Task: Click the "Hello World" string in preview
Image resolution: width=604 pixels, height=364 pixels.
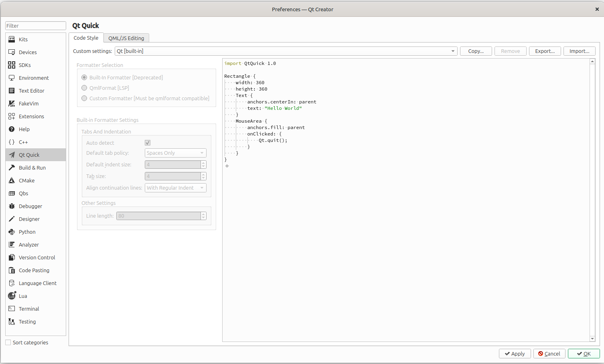Action: tap(283, 108)
